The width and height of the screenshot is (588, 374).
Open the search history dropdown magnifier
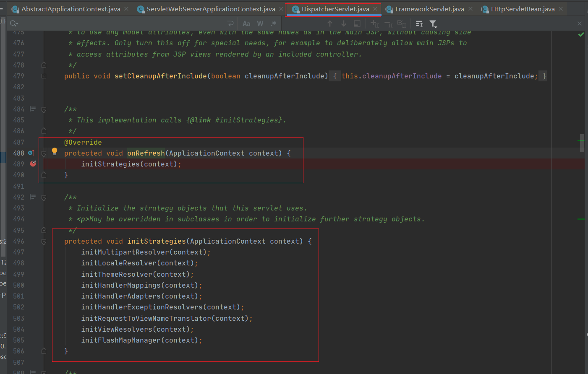[14, 23]
